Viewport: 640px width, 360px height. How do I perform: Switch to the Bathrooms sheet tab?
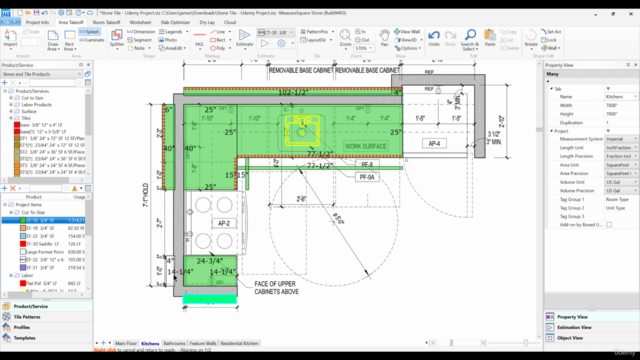(174, 343)
